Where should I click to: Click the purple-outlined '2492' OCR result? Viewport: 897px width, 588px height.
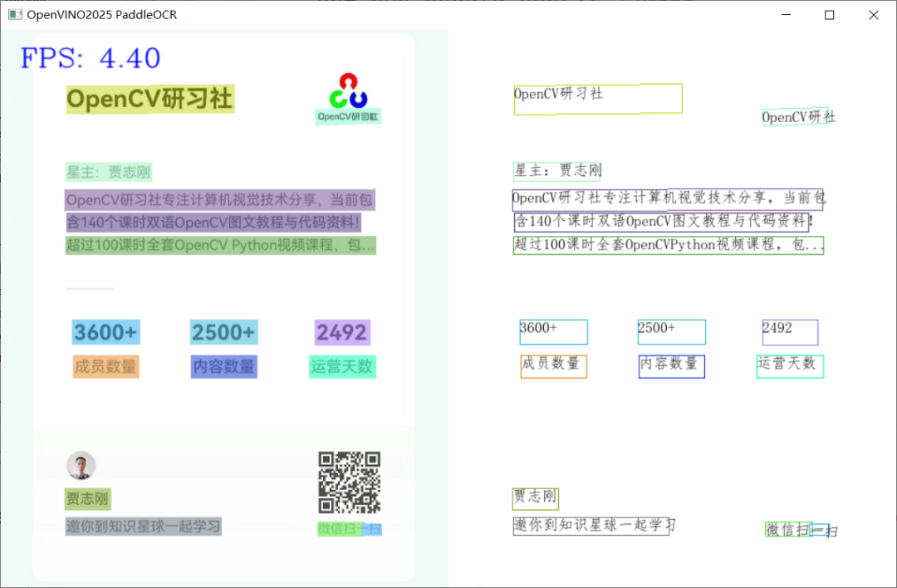tap(790, 332)
